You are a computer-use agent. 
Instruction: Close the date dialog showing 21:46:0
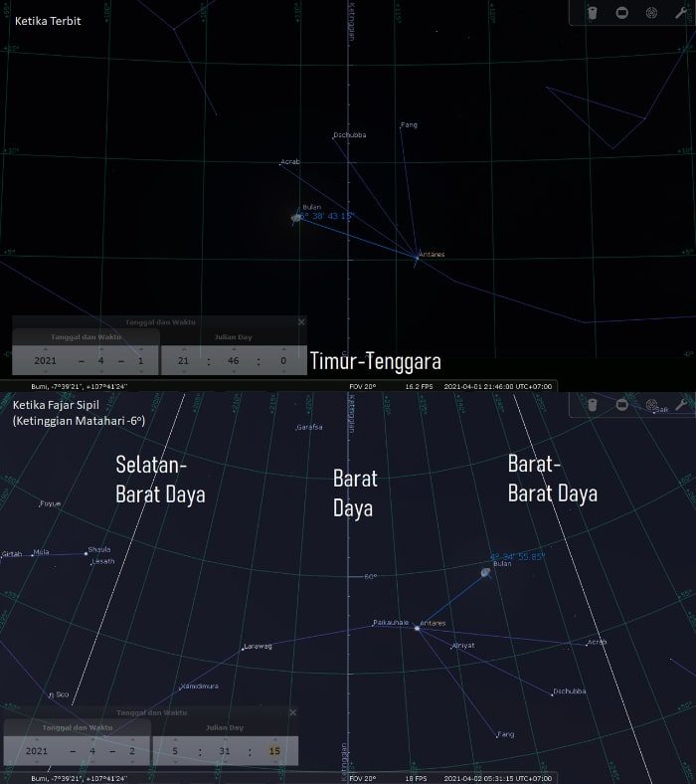301,322
